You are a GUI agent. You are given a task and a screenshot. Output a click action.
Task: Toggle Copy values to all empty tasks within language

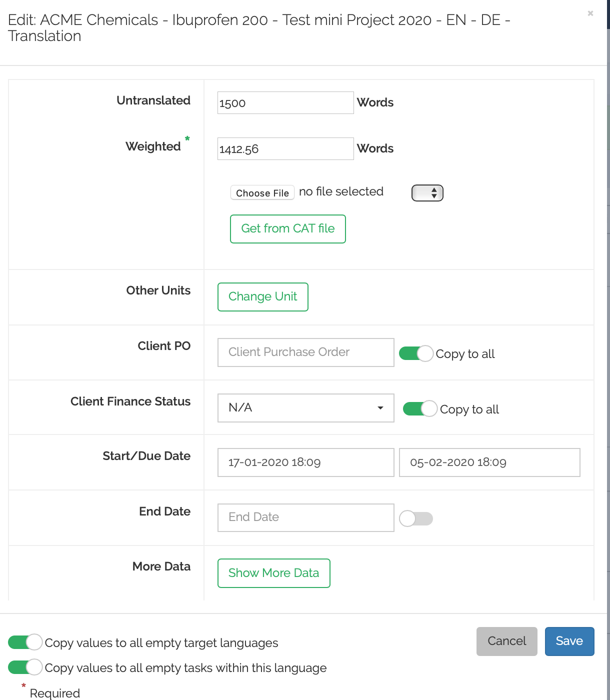click(25, 667)
